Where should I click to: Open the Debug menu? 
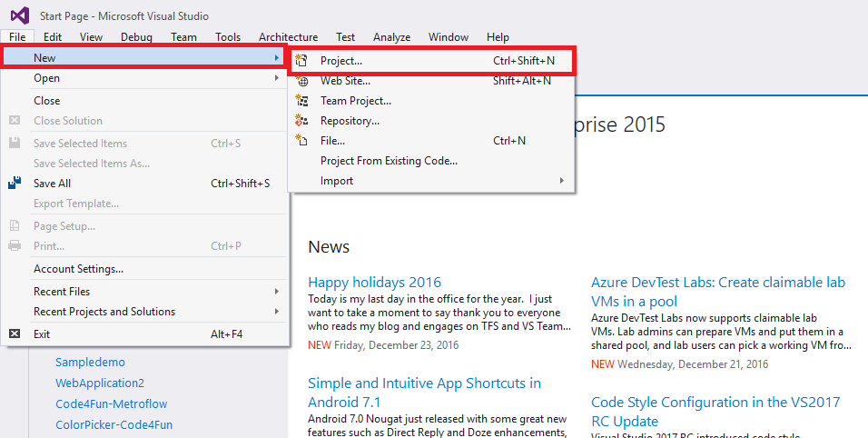click(137, 37)
